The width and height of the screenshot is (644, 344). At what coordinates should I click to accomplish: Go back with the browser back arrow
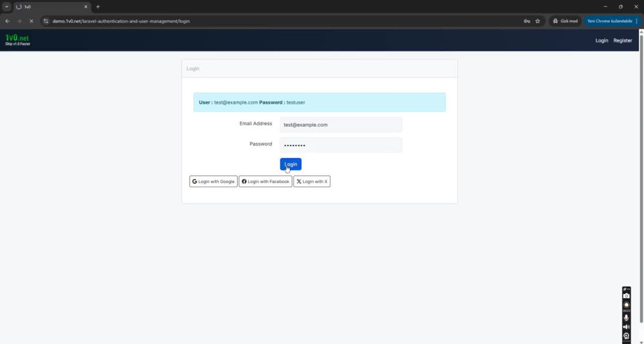pyautogui.click(x=7, y=21)
